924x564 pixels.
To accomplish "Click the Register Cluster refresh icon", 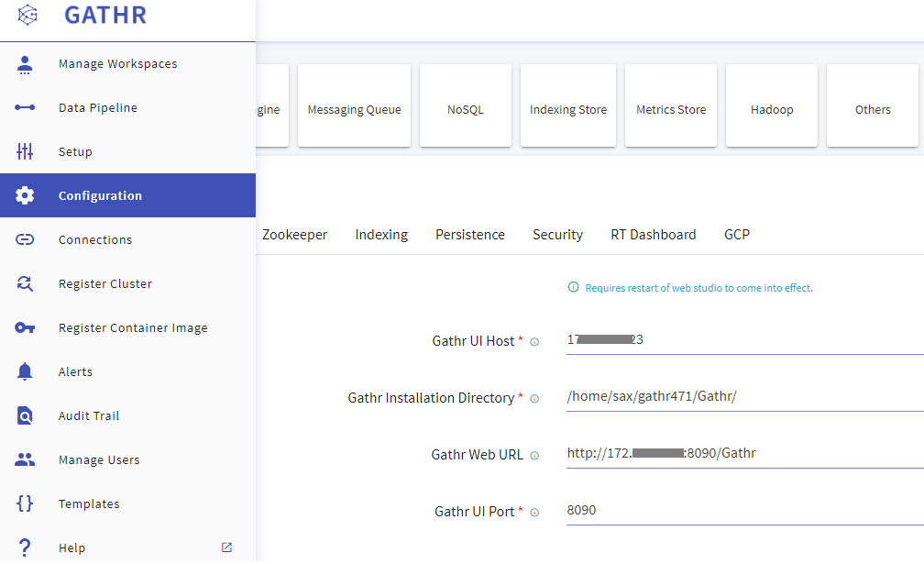I will tap(25, 283).
